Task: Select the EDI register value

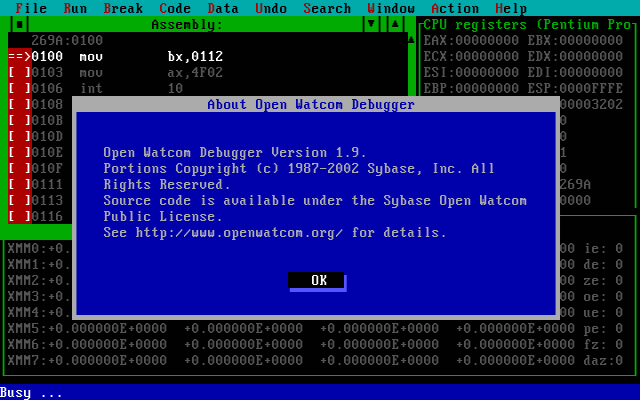Action: tap(591, 72)
